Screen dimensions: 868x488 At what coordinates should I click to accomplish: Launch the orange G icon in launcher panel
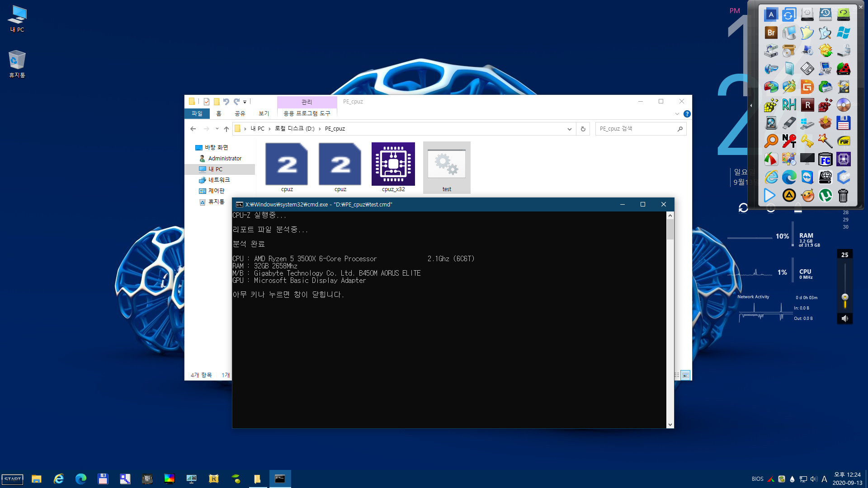point(807,87)
